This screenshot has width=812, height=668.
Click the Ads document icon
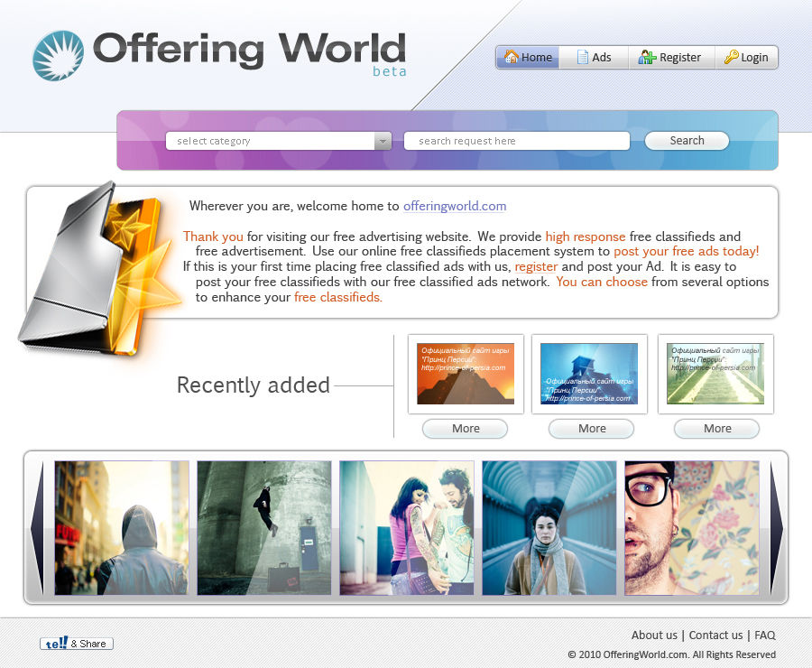(x=581, y=56)
